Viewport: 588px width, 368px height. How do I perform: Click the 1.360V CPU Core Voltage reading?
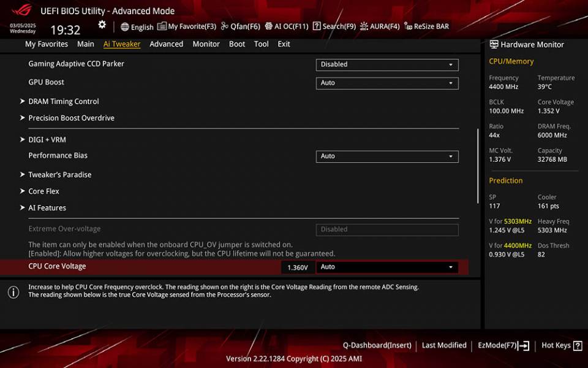[x=298, y=267]
